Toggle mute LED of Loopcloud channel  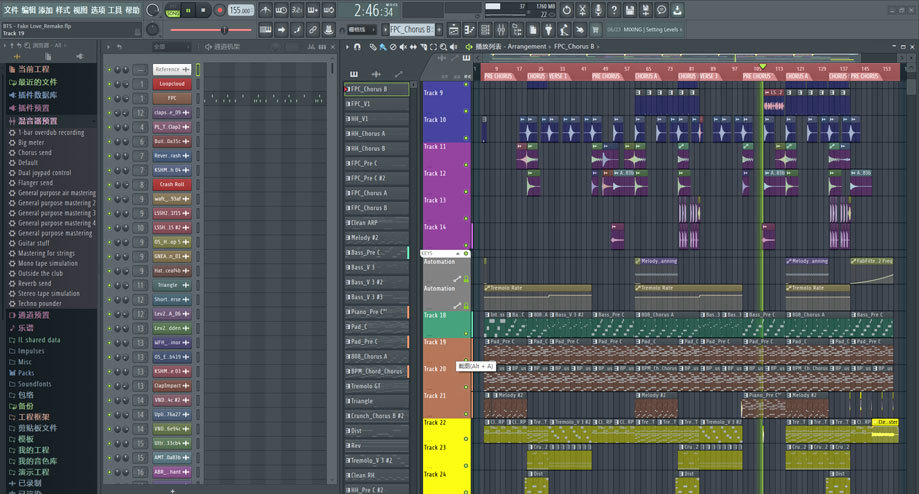pyautogui.click(x=109, y=84)
